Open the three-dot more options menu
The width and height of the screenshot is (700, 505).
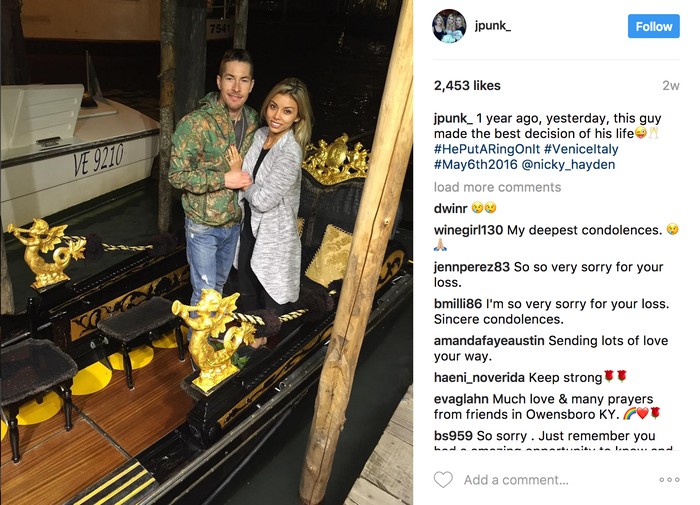[x=669, y=480]
